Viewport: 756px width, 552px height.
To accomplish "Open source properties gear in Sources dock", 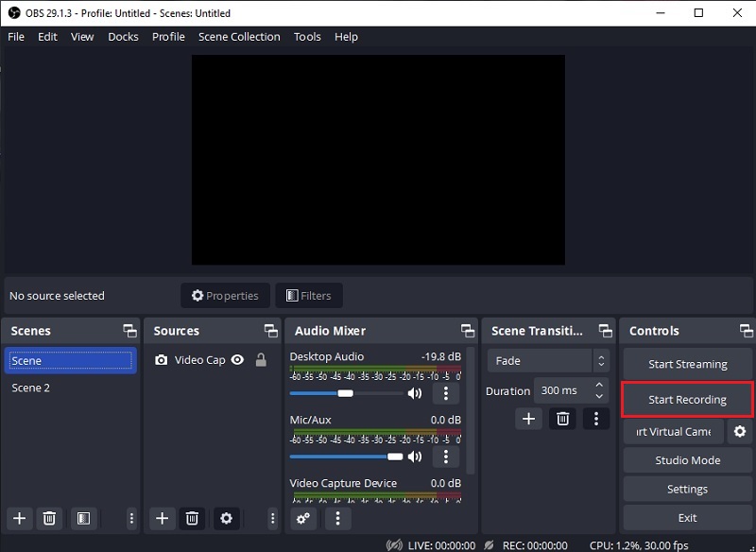I will 226,518.
